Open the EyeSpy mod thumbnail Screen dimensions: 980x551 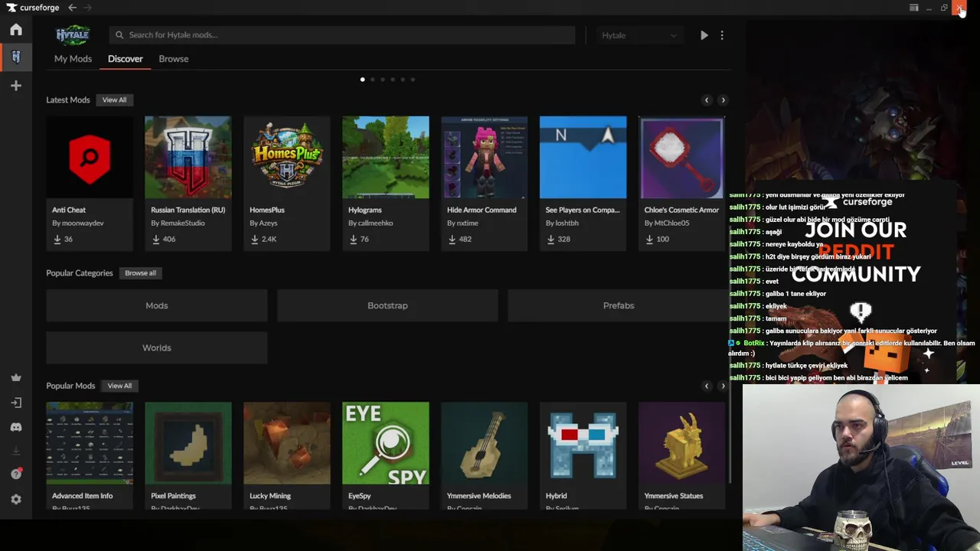[386, 443]
